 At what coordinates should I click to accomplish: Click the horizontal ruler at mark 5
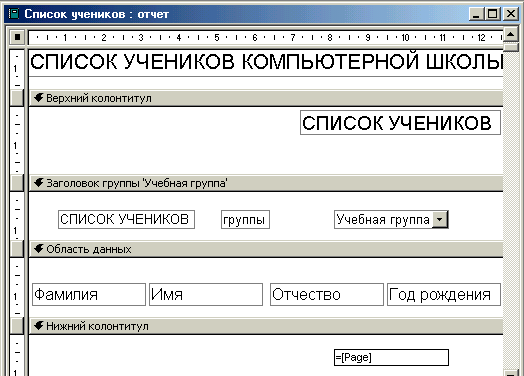[x=217, y=37]
